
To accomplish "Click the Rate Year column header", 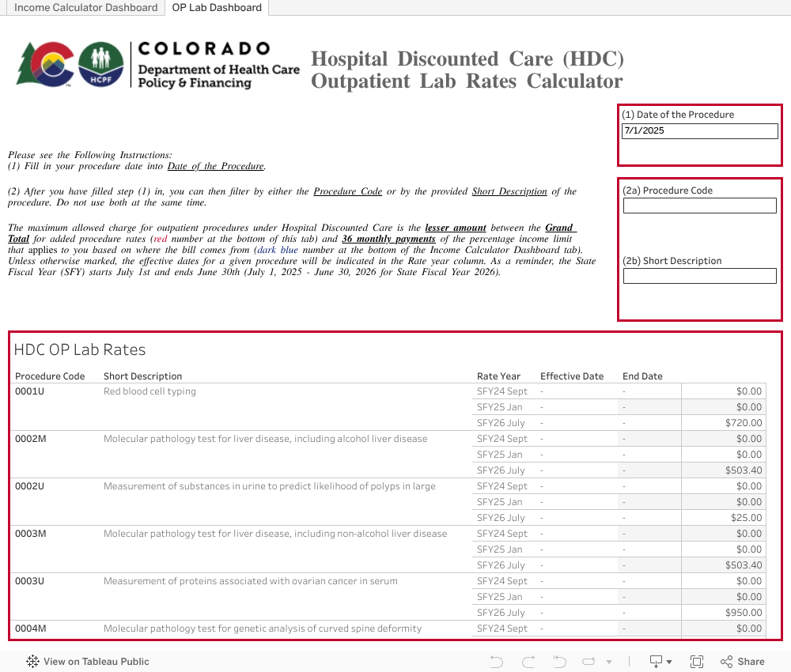I will pos(498,376).
